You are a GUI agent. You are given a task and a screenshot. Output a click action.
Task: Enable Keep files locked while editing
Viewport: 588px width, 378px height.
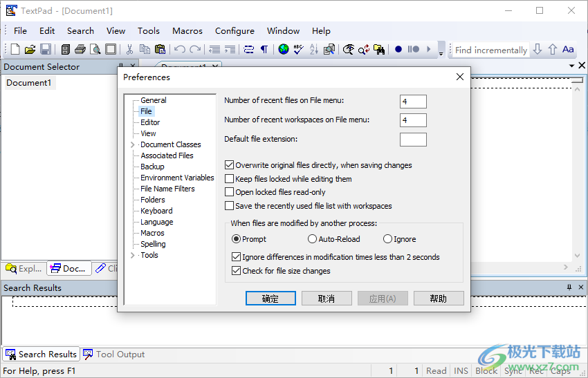click(229, 179)
